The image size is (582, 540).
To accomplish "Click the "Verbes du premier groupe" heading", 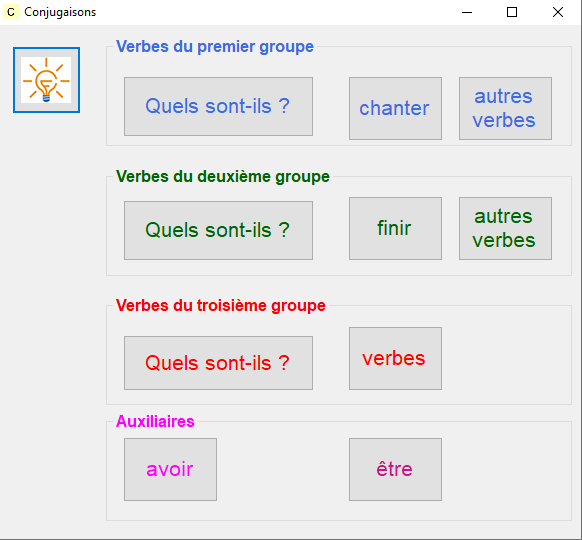I will click(x=215, y=47).
